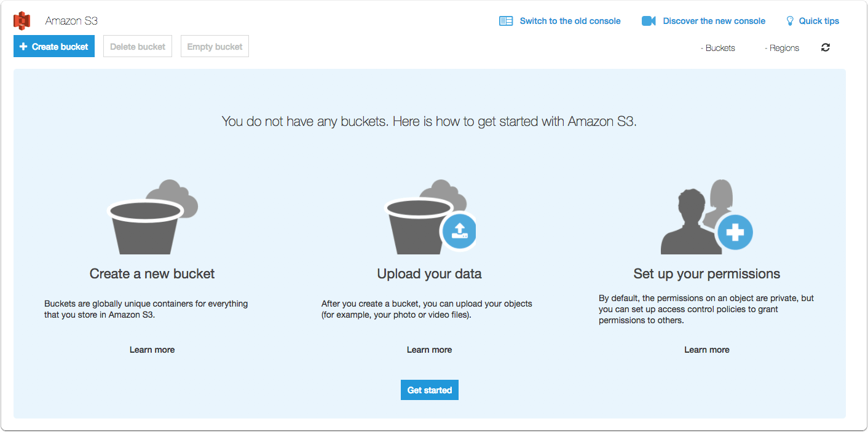
Task: Click the blue upload icon on the Upload your data bucket
Action: [x=459, y=232]
